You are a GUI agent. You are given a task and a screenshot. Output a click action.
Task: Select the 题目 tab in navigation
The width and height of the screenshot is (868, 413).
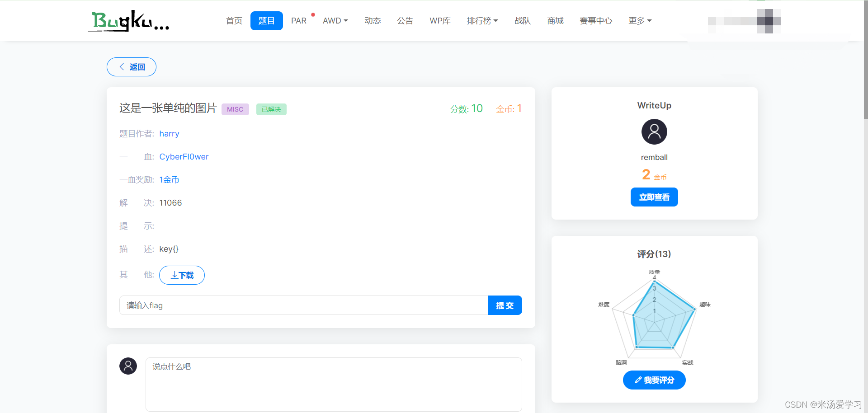click(x=267, y=21)
